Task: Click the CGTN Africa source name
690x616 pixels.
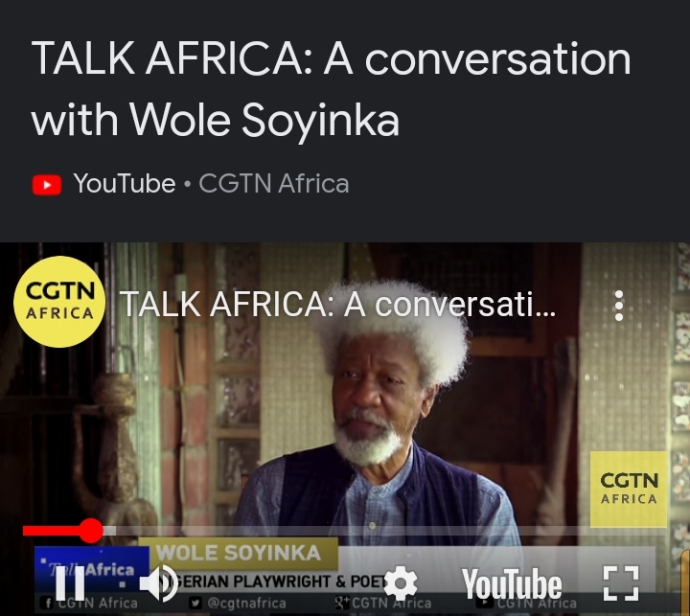Action: (274, 184)
